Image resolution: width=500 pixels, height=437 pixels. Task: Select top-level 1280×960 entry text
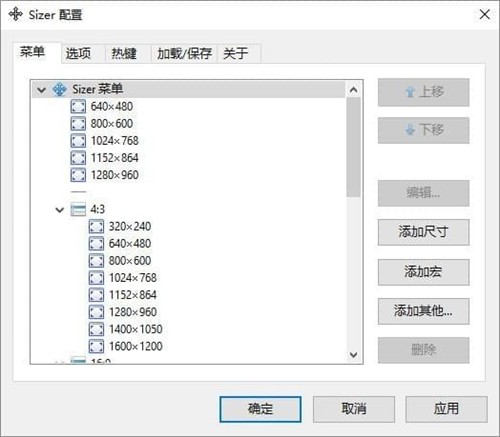pos(115,175)
